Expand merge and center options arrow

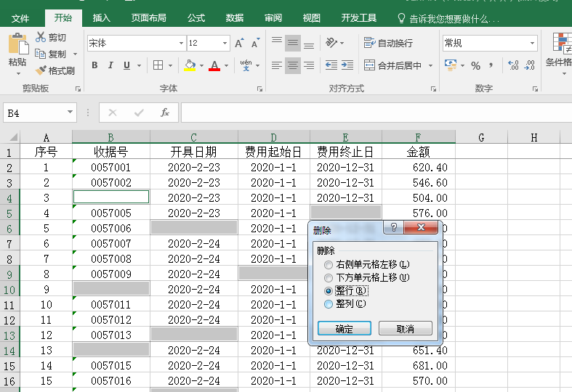coord(430,65)
